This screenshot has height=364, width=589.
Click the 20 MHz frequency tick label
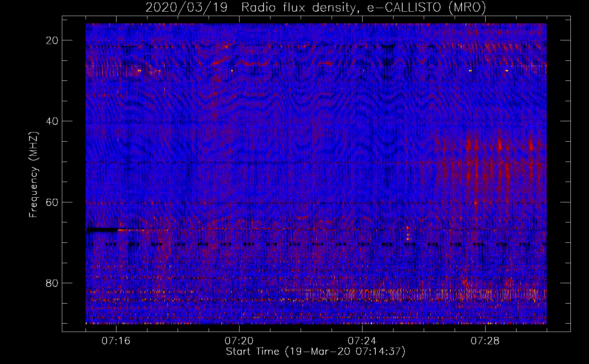[52, 40]
